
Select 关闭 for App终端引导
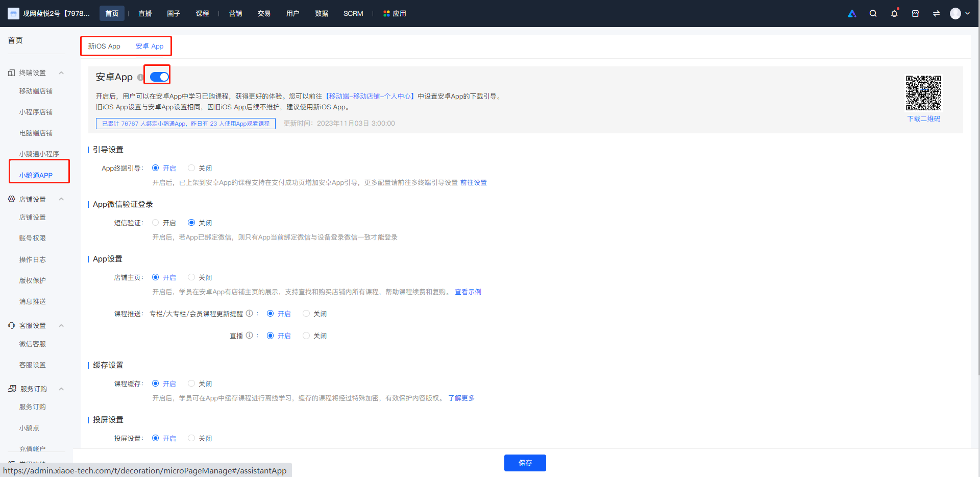pos(191,168)
